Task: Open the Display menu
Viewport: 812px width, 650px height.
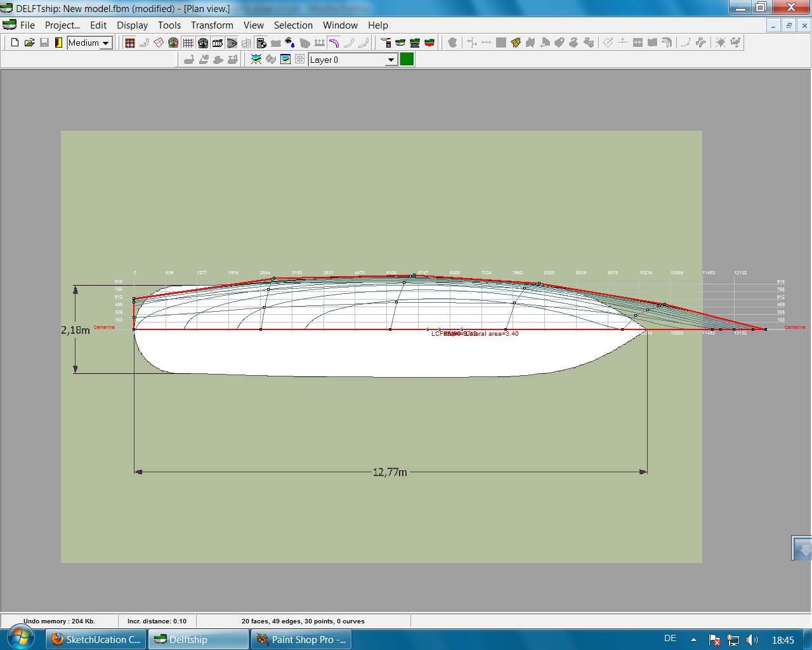Action: (132, 25)
